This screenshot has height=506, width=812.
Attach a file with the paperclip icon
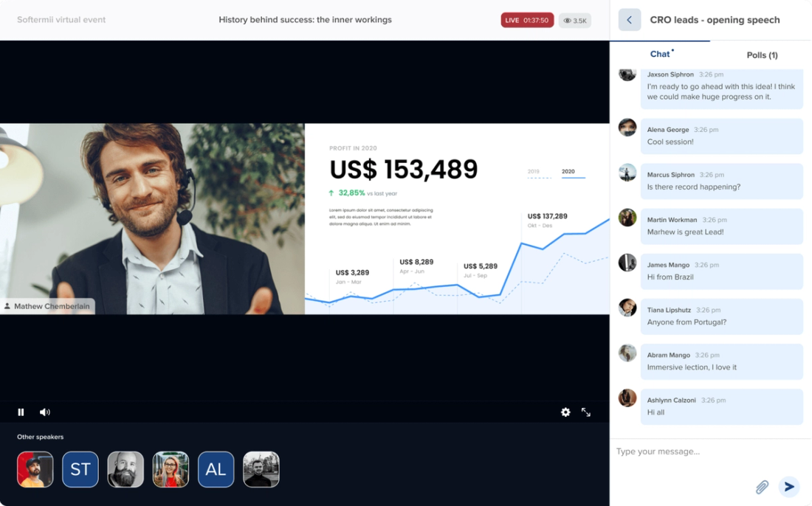pyautogui.click(x=762, y=487)
